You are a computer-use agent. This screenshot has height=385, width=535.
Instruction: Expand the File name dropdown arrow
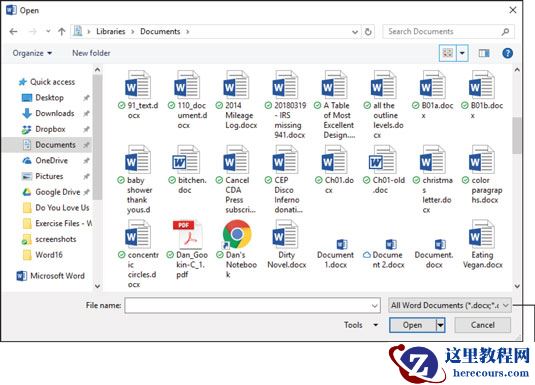tap(374, 305)
